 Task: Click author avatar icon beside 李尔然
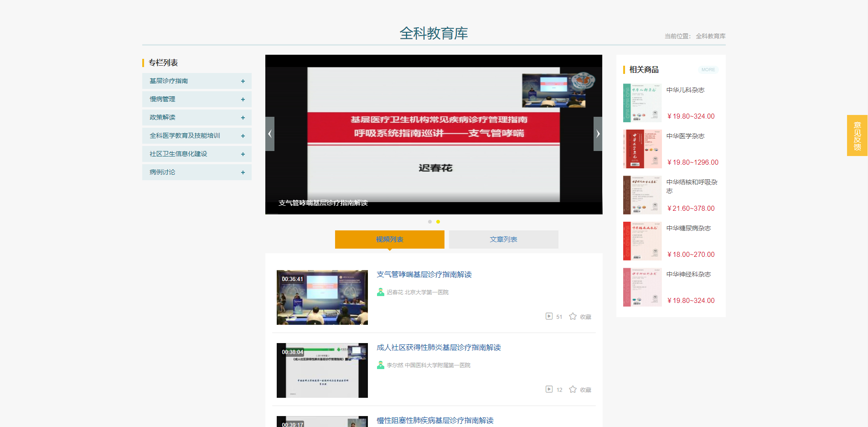pyautogui.click(x=381, y=365)
